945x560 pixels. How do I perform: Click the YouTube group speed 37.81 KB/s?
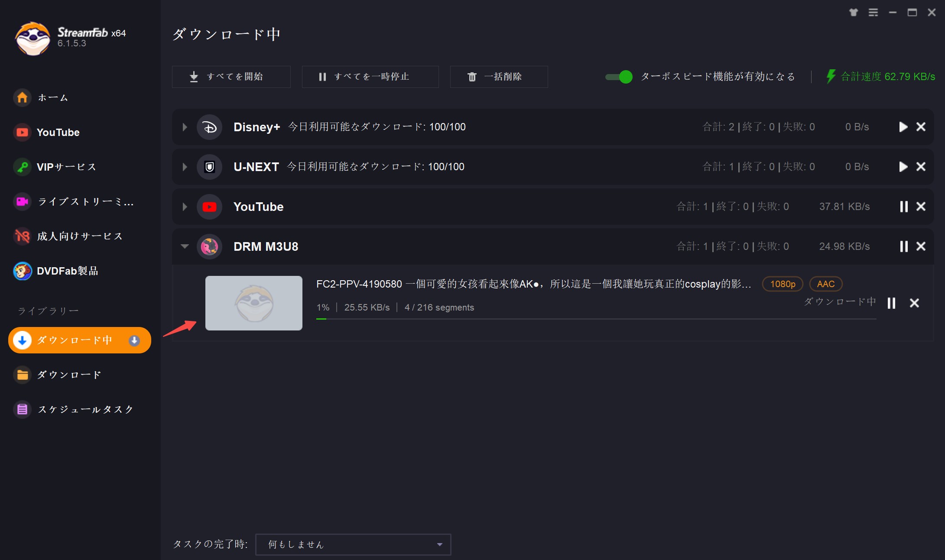click(x=844, y=207)
